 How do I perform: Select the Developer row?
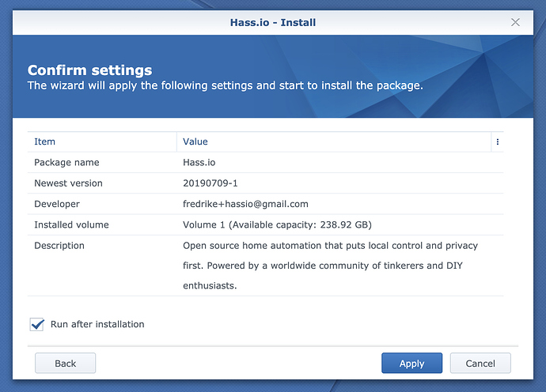[x=265, y=204]
